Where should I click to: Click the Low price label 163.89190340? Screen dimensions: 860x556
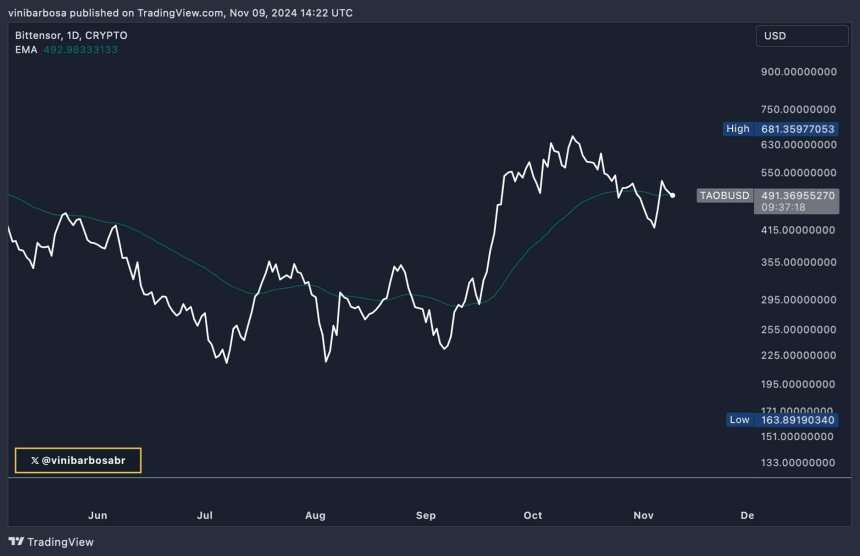[797, 419]
